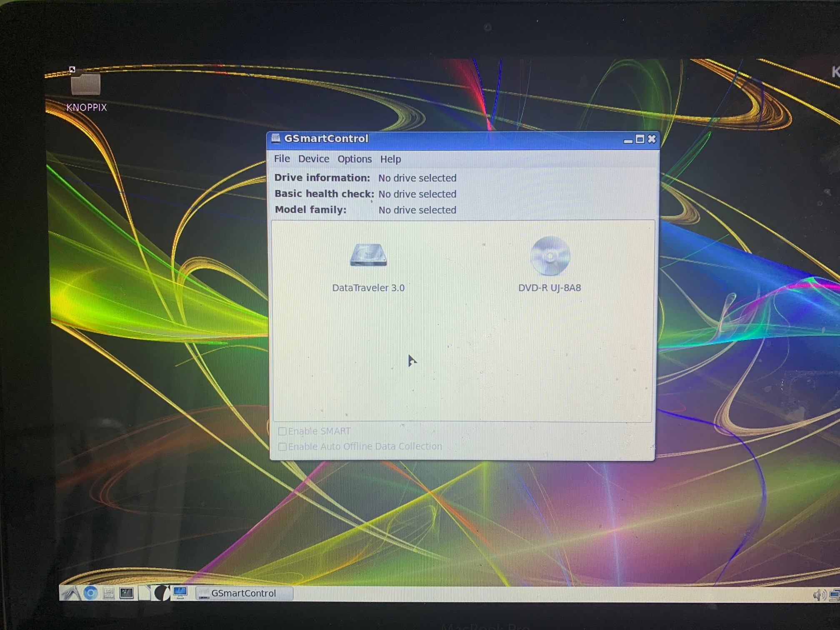
Task: Toggle SMART support for a drive
Action: pos(283,431)
